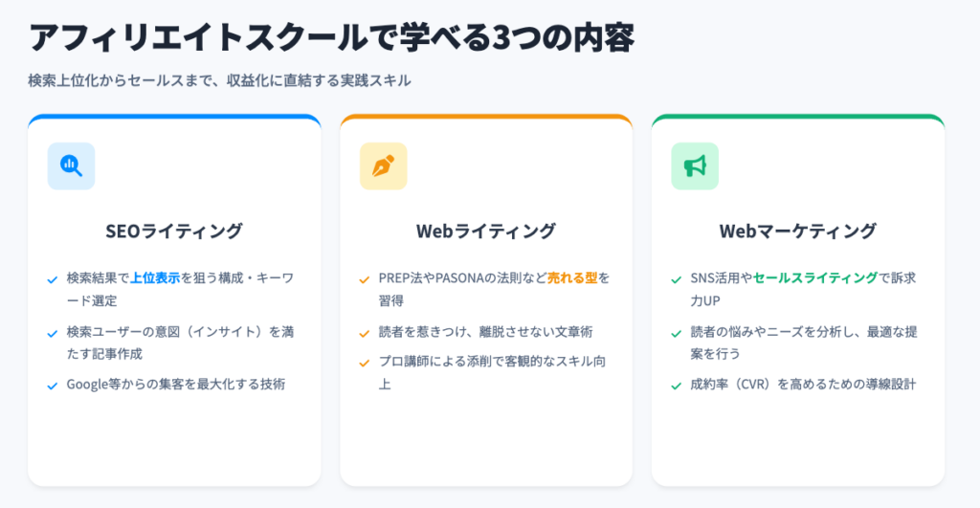
Task: Click the SEO search chart icon
Action: click(71, 166)
